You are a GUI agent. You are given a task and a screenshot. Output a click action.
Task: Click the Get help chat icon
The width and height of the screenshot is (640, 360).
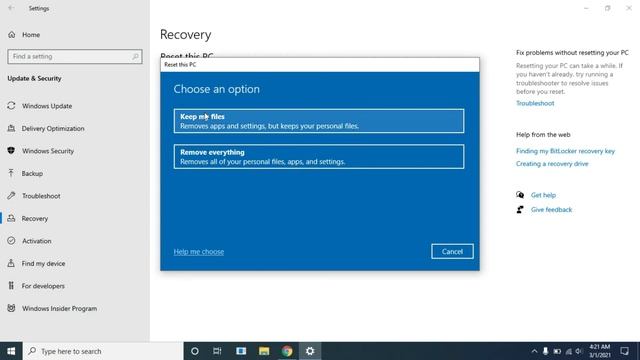pyautogui.click(x=520, y=195)
